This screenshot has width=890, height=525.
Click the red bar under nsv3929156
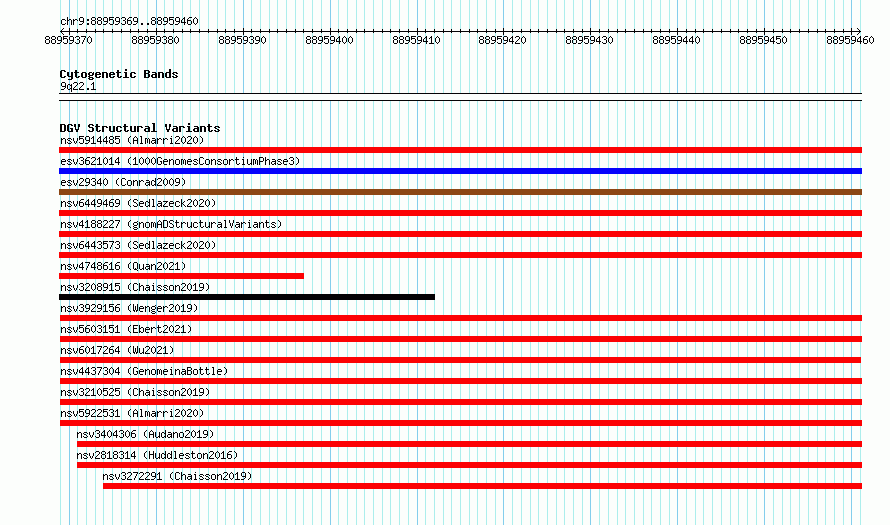[x=460, y=318]
